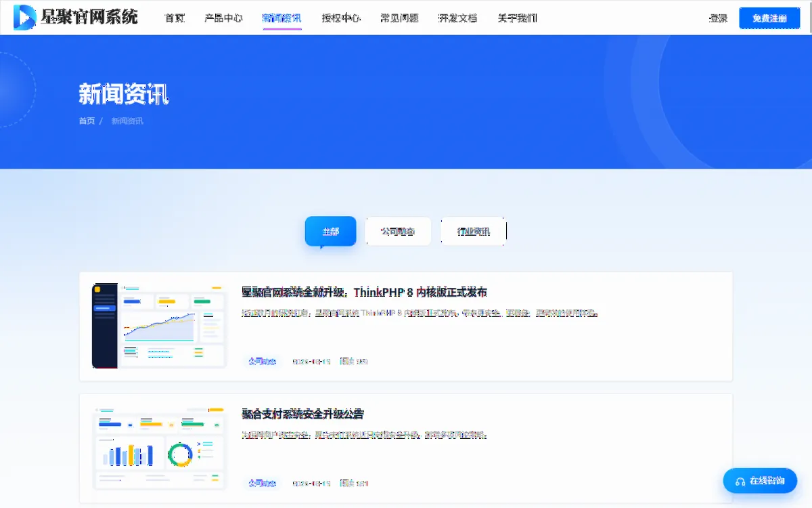Click the 免费注册 button
Screen dimensions: 812x508
point(770,18)
